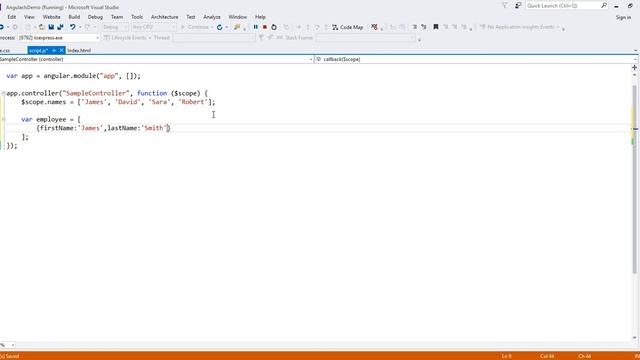Open the undo history dropdown arrow

point(80,27)
